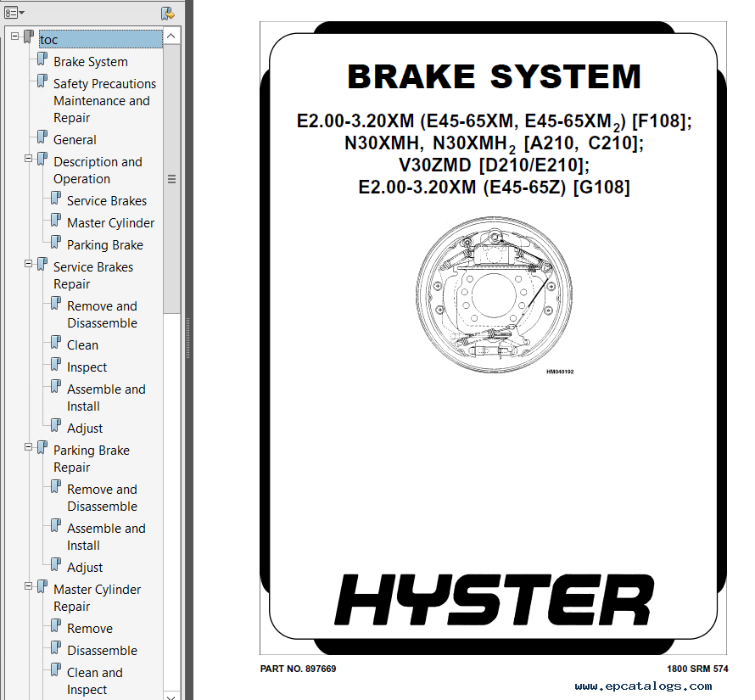This screenshot has width=755, height=700.
Task: Open the Master Cylinder bookmark
Action: (x=111, y=223)
